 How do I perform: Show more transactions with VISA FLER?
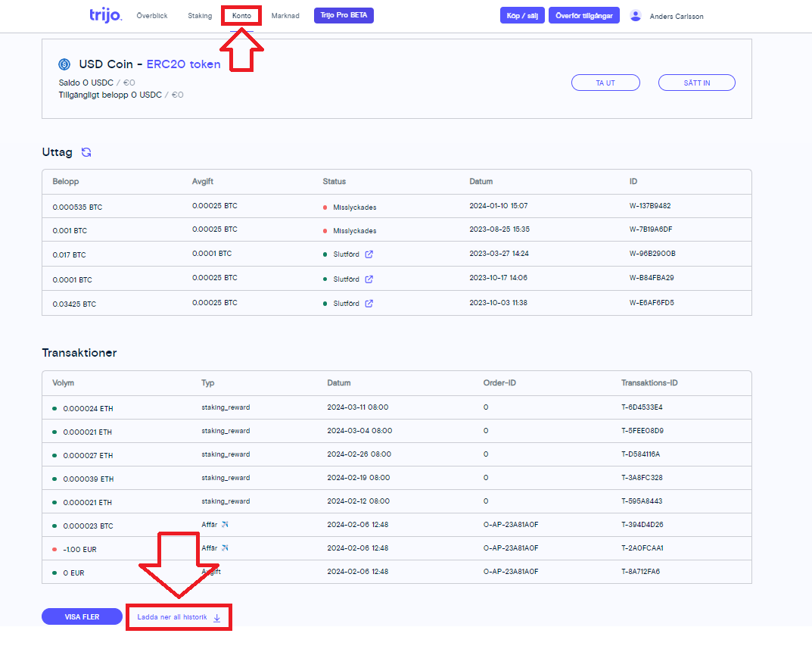pyautogui.click(x=82, y=617)
